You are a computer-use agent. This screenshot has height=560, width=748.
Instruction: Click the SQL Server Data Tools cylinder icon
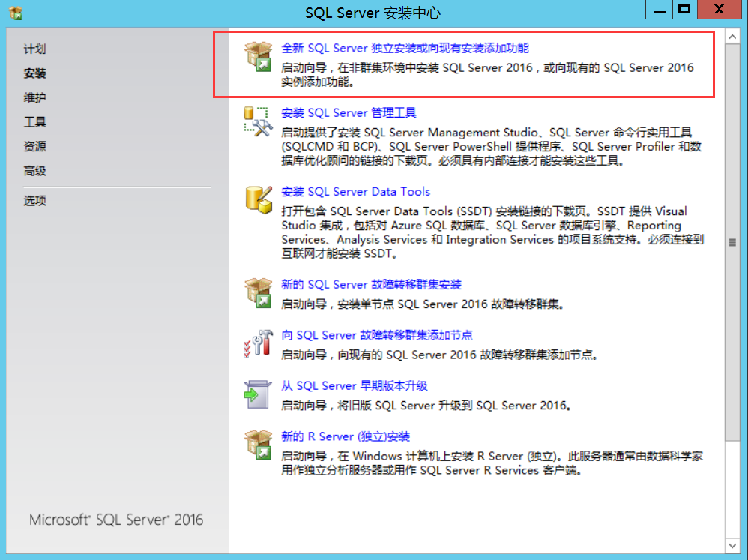259,200
